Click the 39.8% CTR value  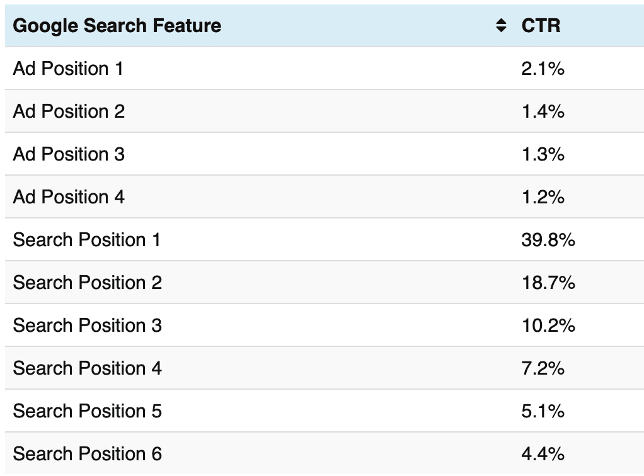point(548,240)
